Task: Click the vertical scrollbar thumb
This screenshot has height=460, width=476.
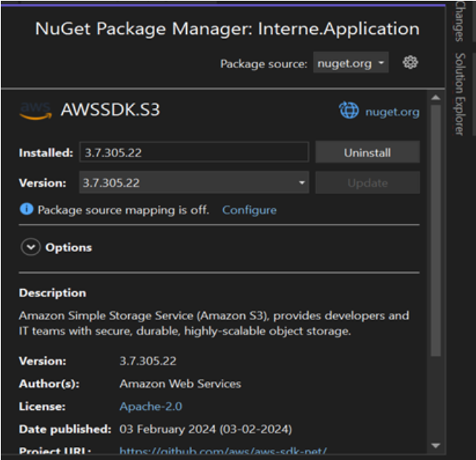Action: point(435,230)
